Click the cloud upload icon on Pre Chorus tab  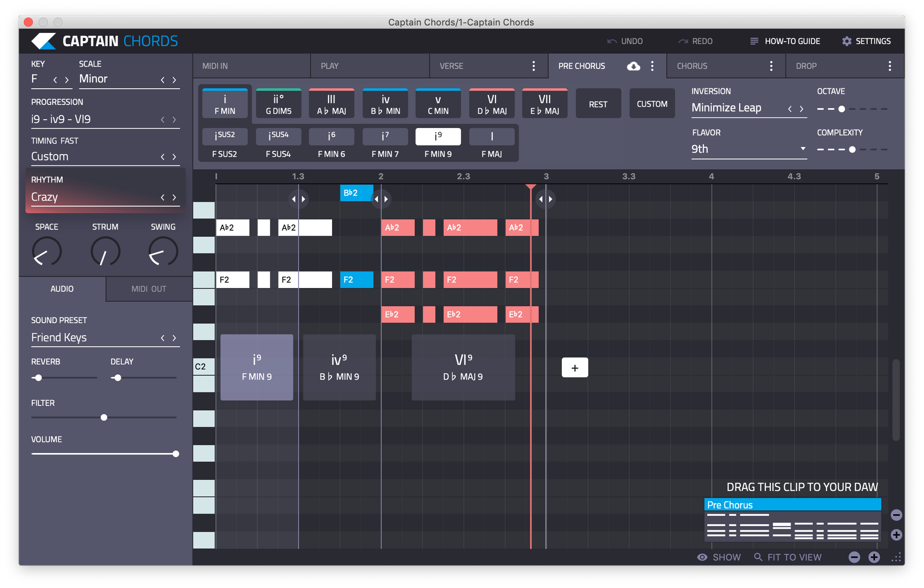click(633, 66)
